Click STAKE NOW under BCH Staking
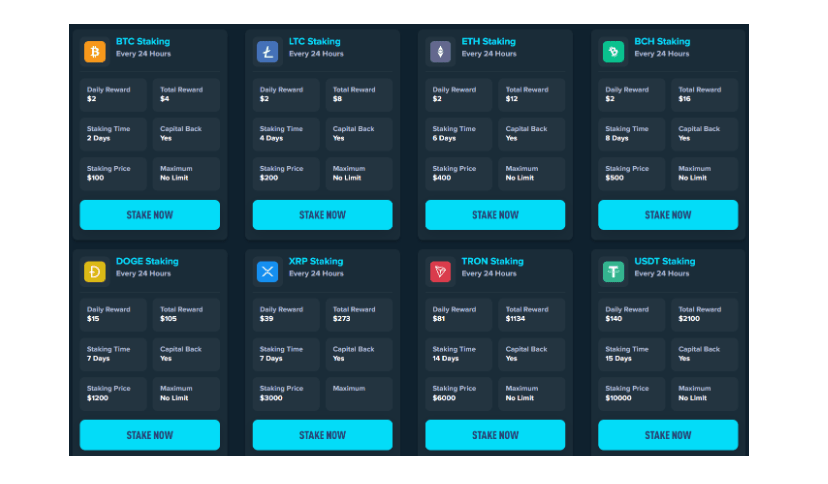 [668, 215]
